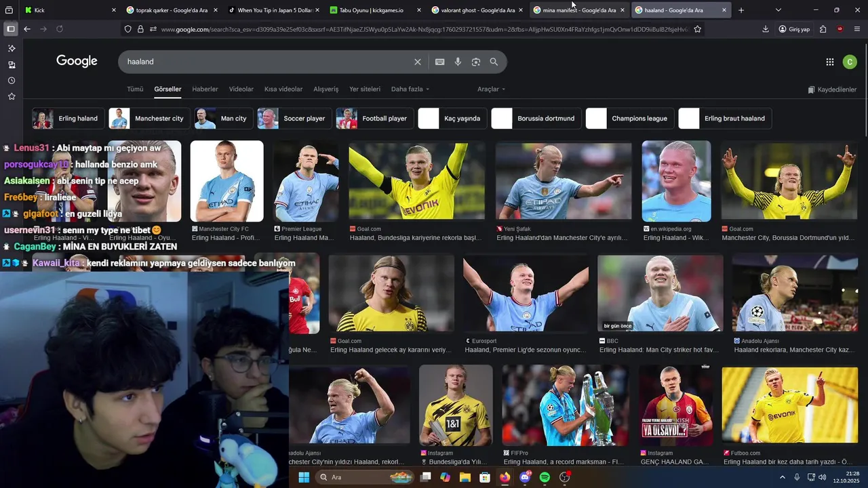
Task: Open the Downloads toolbar icon
Action: pos(766,29)
